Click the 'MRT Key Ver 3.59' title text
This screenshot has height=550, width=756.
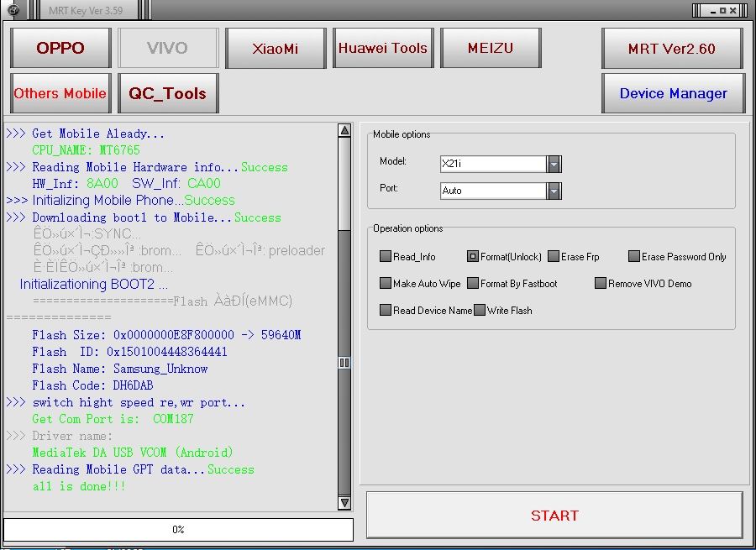86,11
